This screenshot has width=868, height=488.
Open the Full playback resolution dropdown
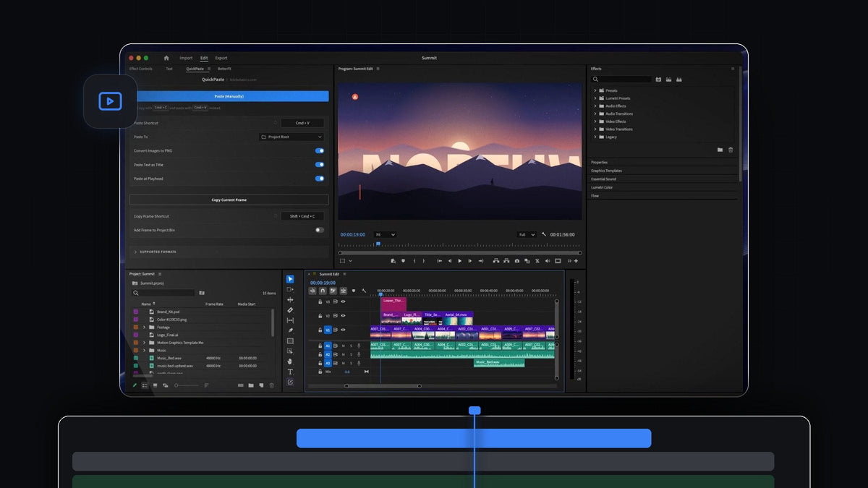click(x=527, y=234)
